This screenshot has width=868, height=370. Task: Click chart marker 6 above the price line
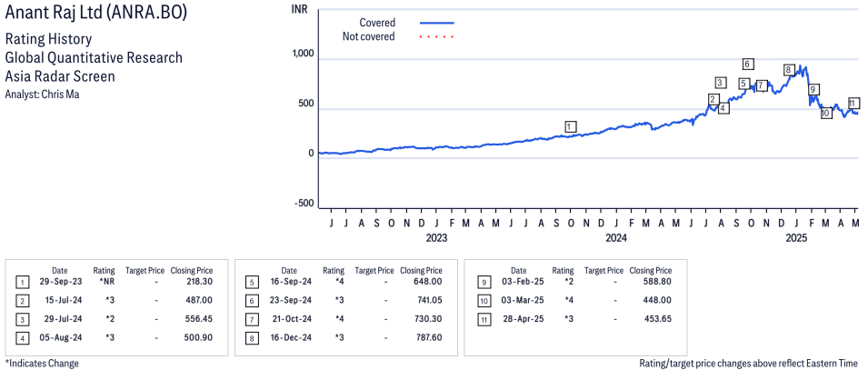748,64
